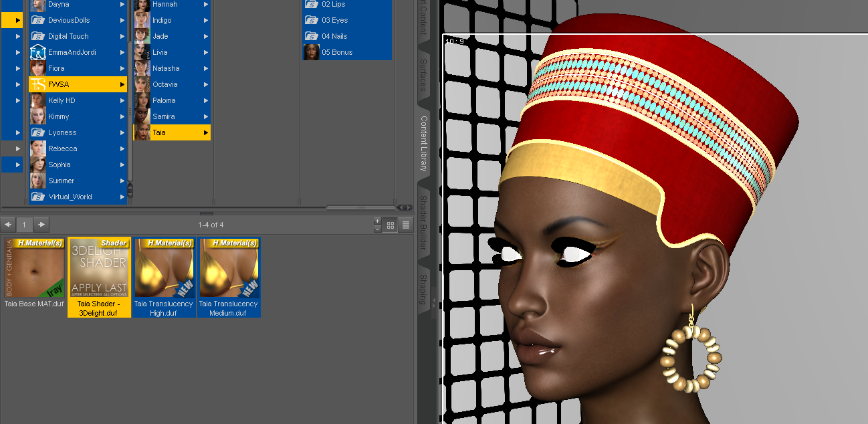Image resolution: width=868 pixels, height=424 pixels.
Task: Expand the Rebecca submenu arrow
Action: 122,148
